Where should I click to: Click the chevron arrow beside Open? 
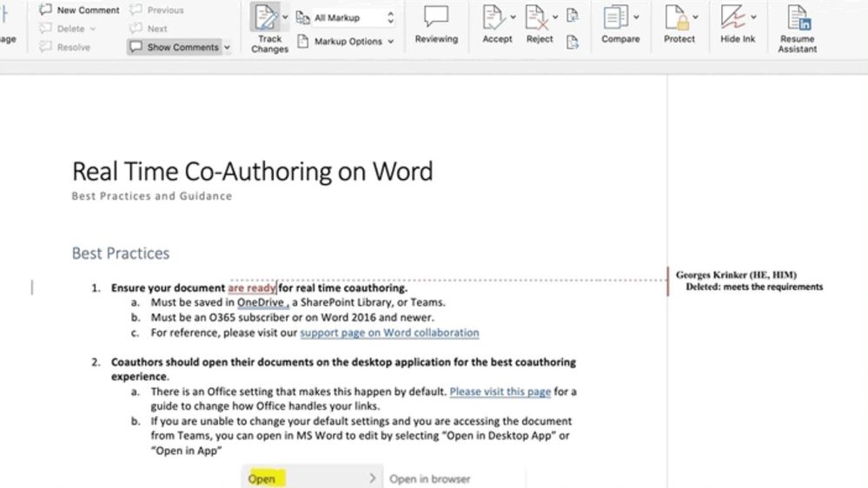click(x=372, y=478)
